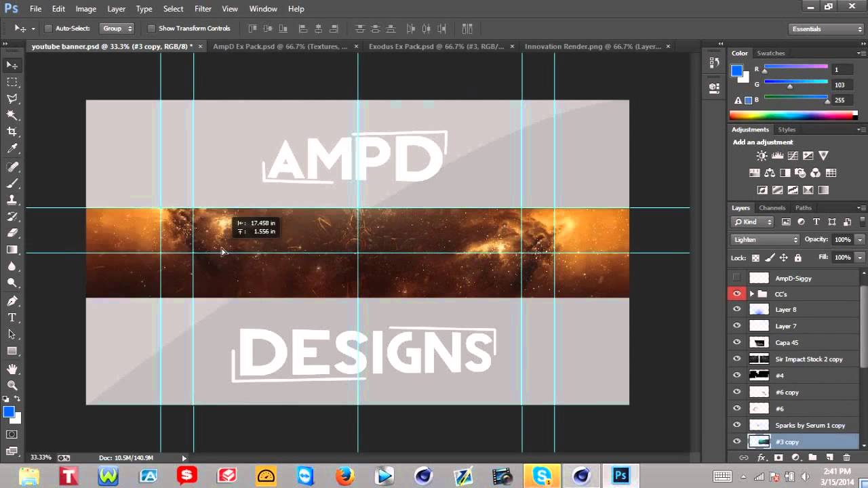Viewport: 868px width, 488px height.
Task: Switch to the Styles tab
Action: [787, 129]
